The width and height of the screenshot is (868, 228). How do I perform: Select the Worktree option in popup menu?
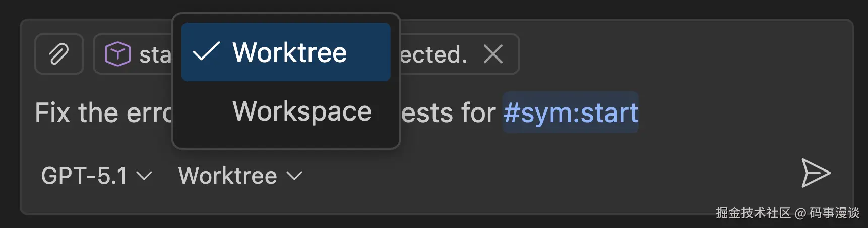(x=289, y=52)
